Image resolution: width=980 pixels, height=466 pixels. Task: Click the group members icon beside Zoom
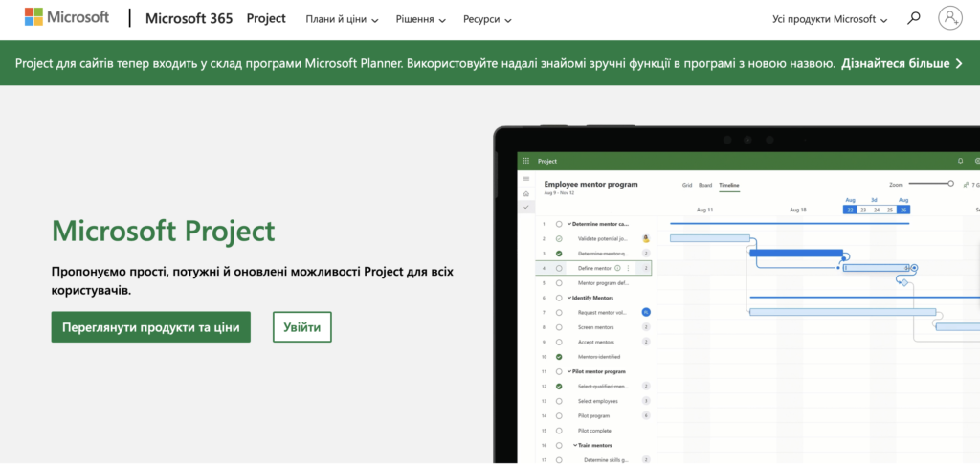pos(967,185)
